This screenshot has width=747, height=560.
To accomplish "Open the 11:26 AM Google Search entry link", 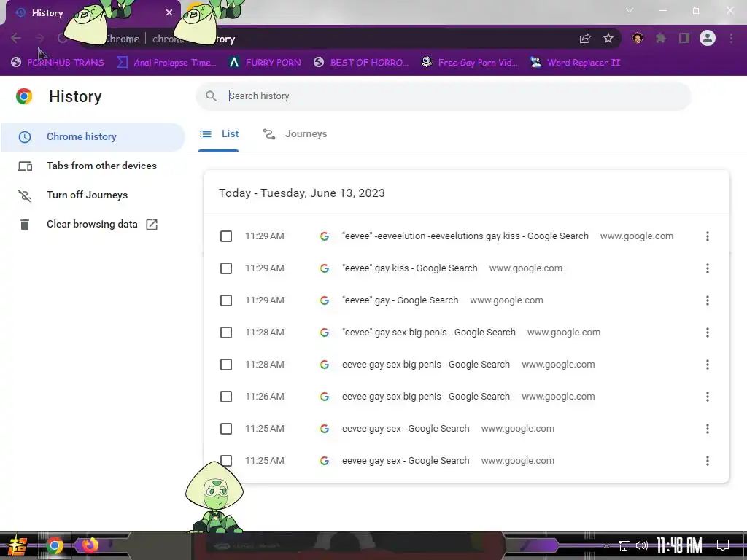I will pyautogui.click(x=426, y=397).
